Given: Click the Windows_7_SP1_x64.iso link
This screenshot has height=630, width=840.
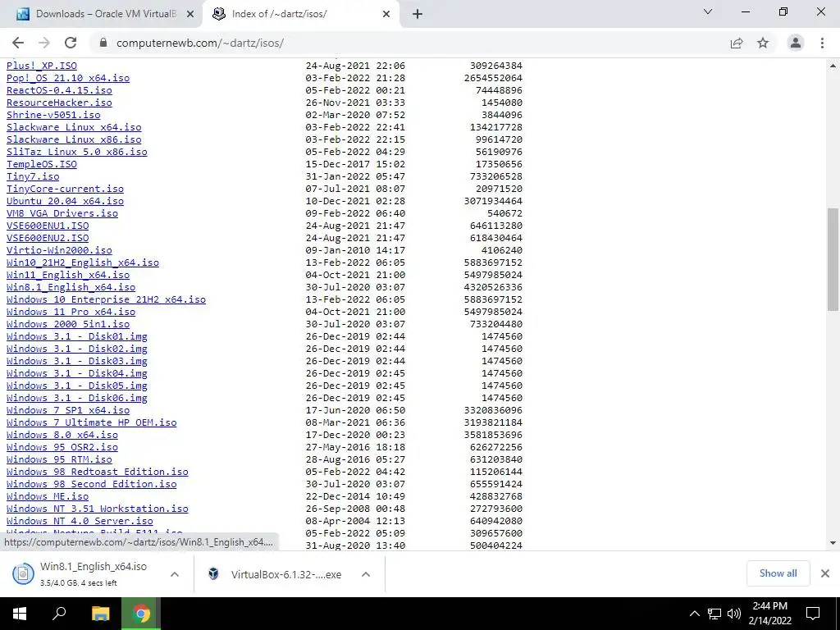Looking at the screenshot, I should tap(68, 410).
